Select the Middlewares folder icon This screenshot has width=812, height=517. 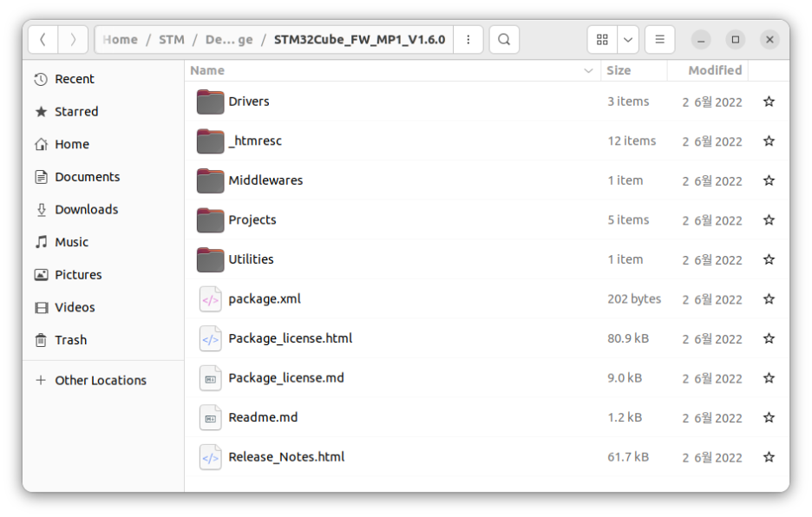coord(210,180)
